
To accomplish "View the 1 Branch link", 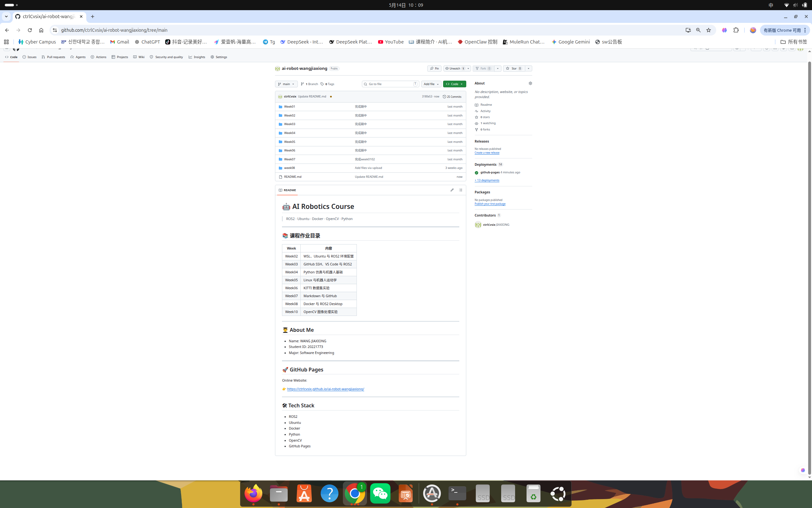I will click(309, 84).
